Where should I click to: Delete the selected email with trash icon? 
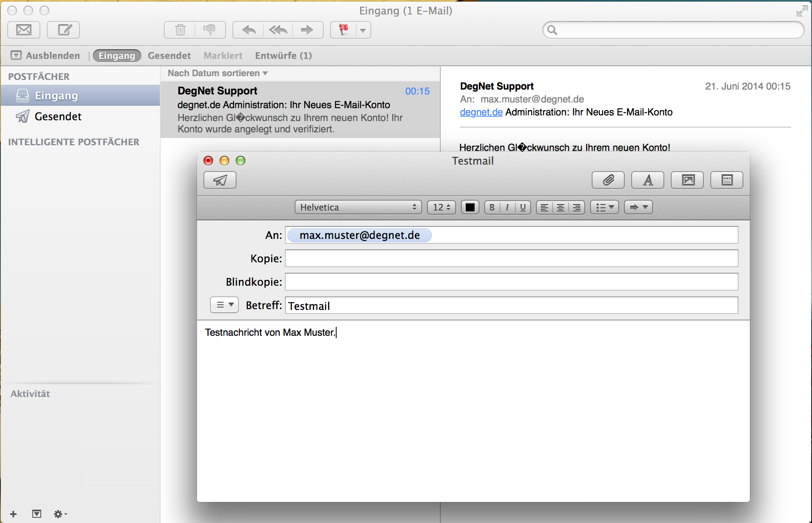coord(180,30)
